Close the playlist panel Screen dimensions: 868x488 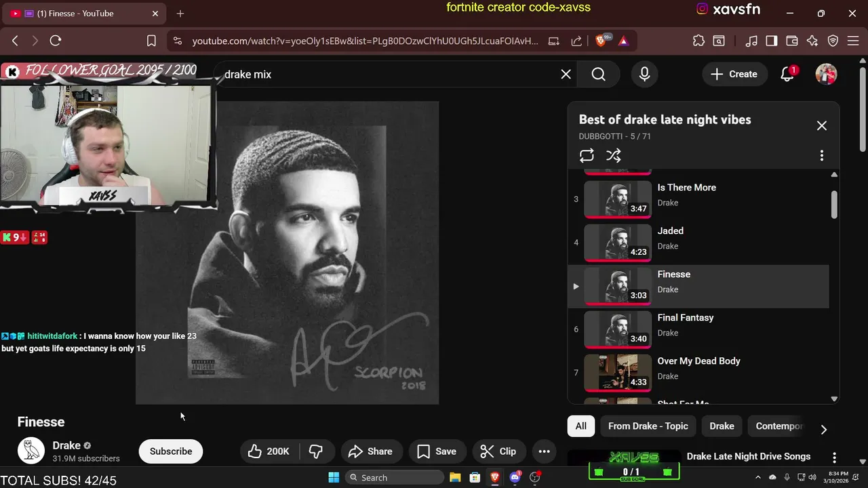click(x=821, y=125)
